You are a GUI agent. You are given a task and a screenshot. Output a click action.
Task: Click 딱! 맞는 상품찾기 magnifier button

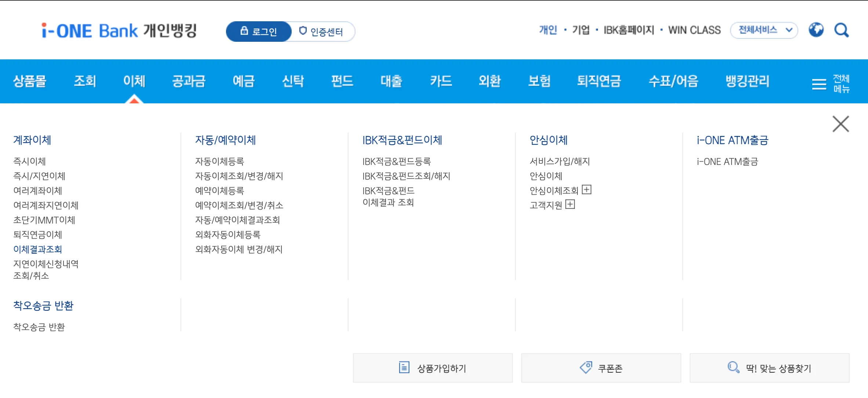[769, 368]
